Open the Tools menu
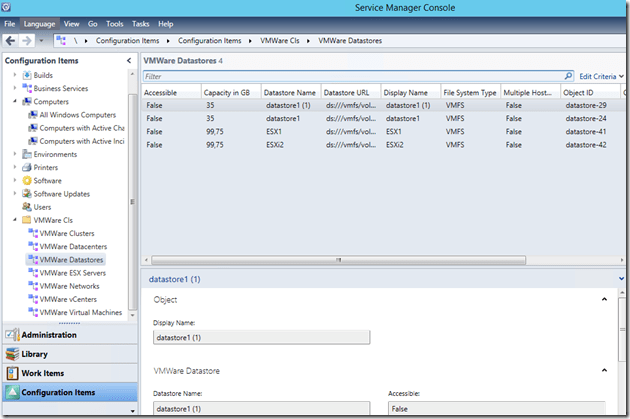630x419 pixels. 115,23
